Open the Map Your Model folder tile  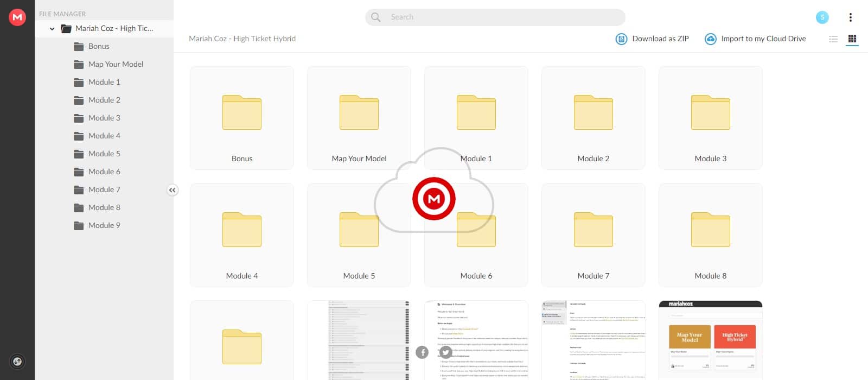(x=359, y=118)
